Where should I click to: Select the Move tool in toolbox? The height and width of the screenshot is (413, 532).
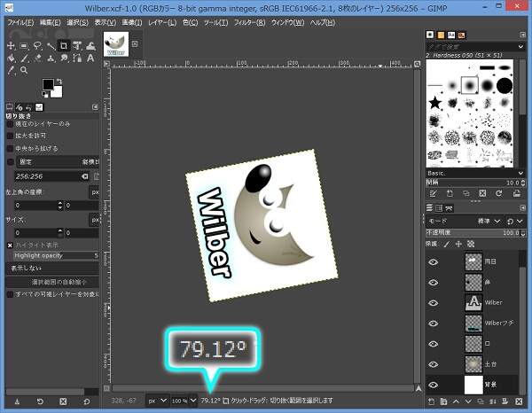click(11, 45)
